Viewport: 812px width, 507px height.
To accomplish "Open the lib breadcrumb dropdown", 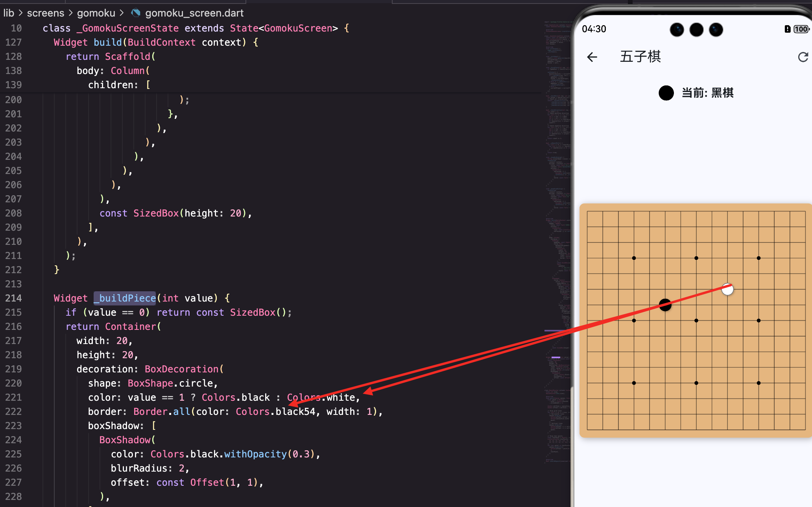I will (x=9, y=13).
